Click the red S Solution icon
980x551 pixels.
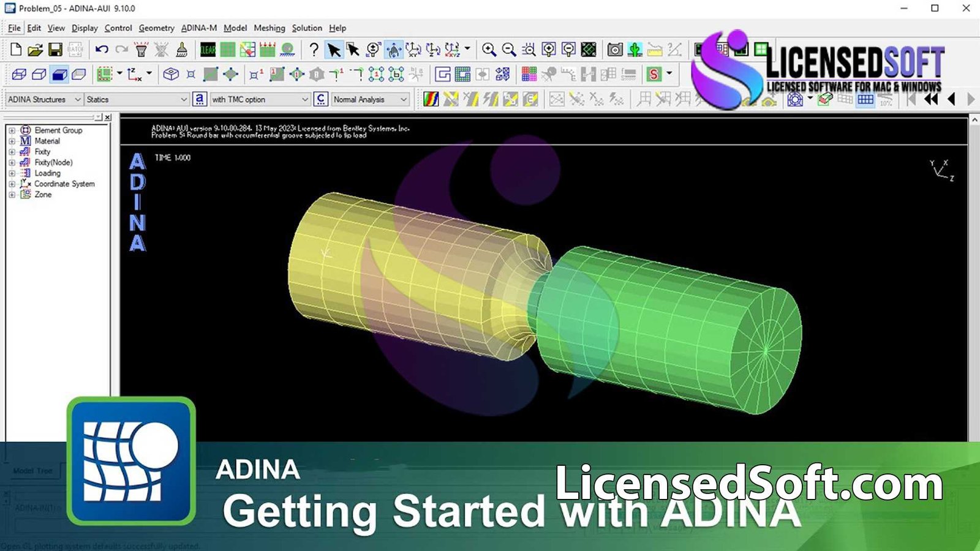tap(654, 74)
